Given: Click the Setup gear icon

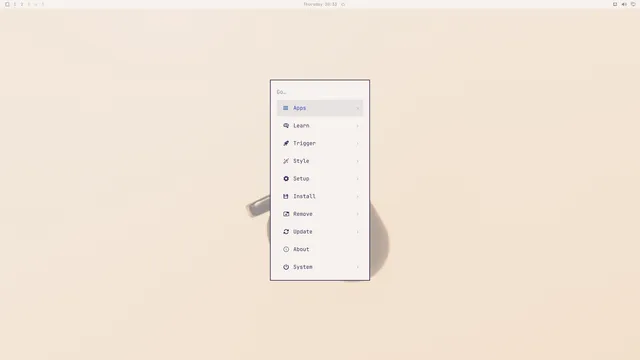Looking at the screenshot, I should point(286,178).
